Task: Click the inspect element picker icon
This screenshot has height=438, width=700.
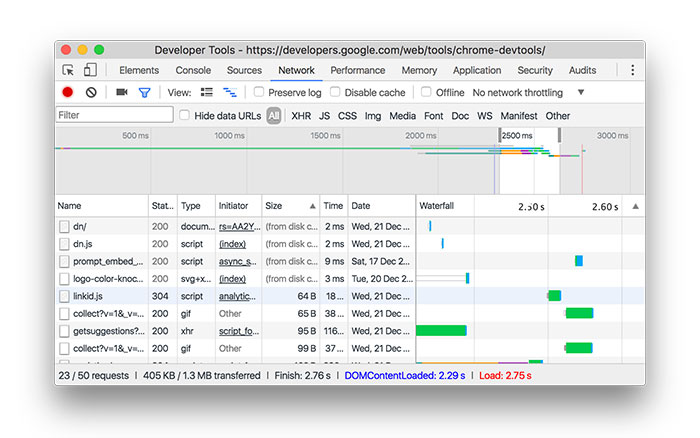Action: point(68,70)
